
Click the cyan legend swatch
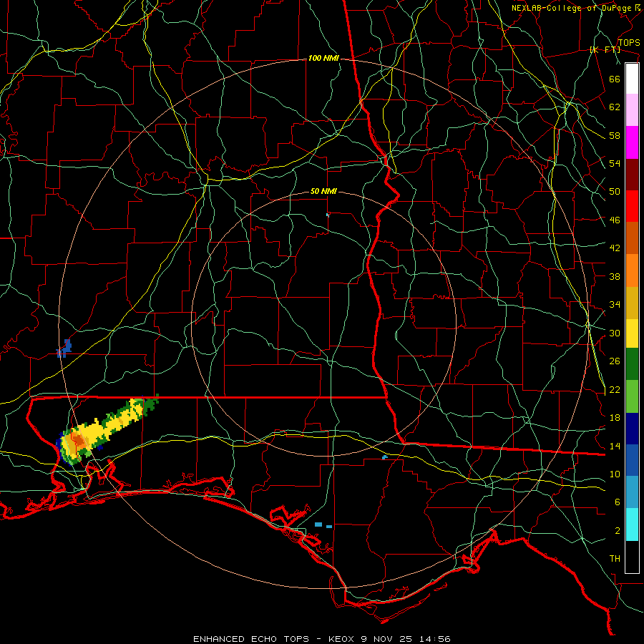point(632,525)
